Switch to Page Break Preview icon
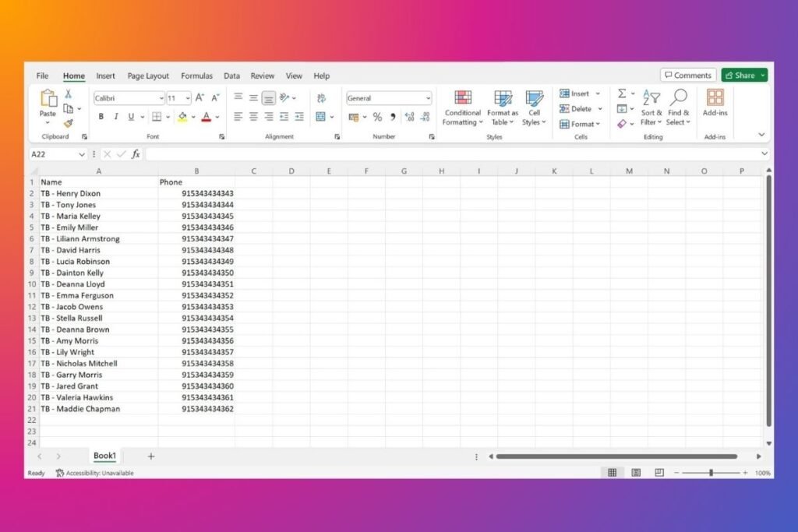 [x=659, y=473]
